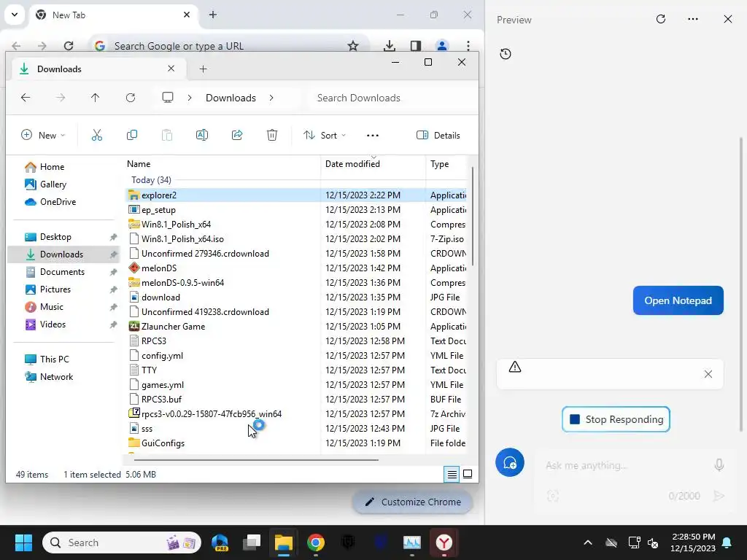Screen dimensions: 747x560
Task: Select This PC in navigation pane
Action: (x=54, y=359)
